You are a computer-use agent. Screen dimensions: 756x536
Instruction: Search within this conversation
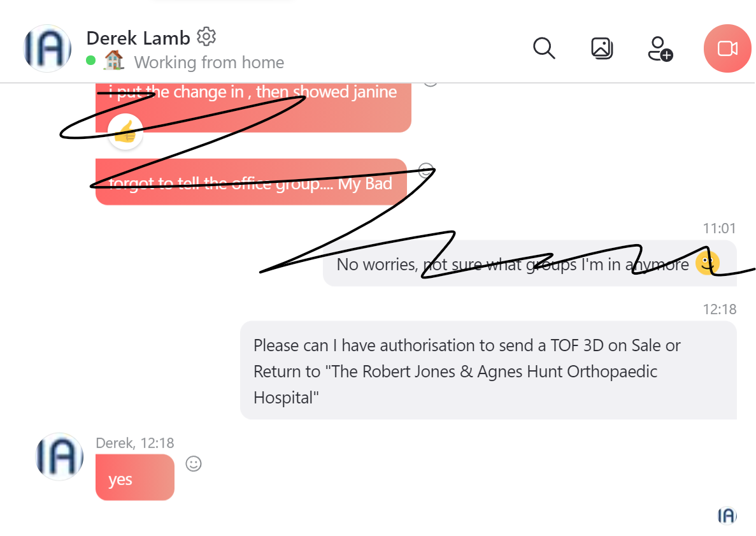pos(544,48)
